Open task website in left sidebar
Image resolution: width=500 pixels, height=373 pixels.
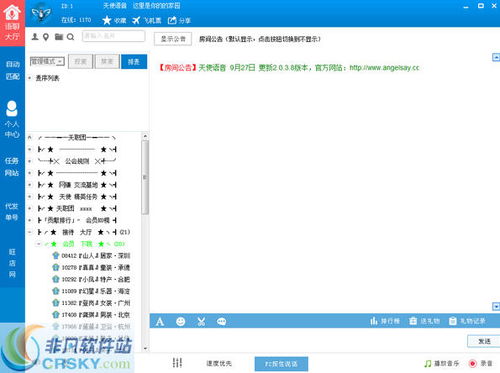(12, 167)
